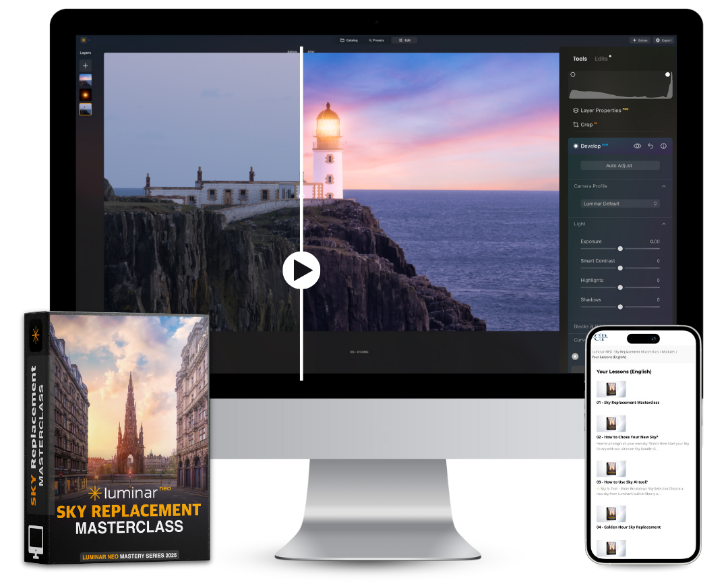Click the Shadows slider handle

coord(620,307)
